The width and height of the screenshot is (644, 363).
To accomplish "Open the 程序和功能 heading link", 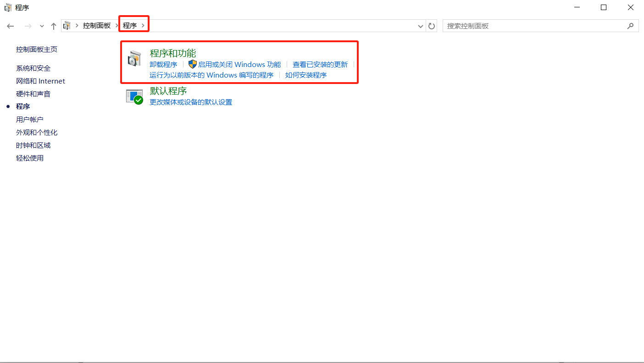I will click(173, 53).
